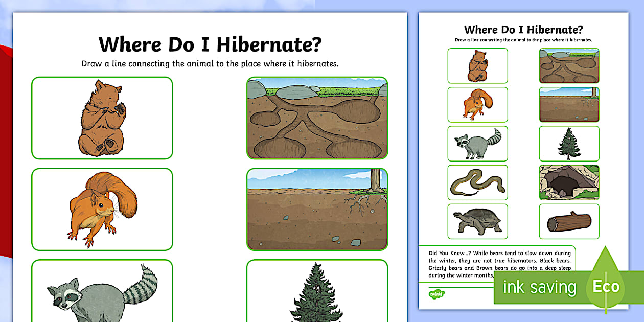Select the small bear thumbnail on the answer sheet
644x322 pixels.
[477, 66]
